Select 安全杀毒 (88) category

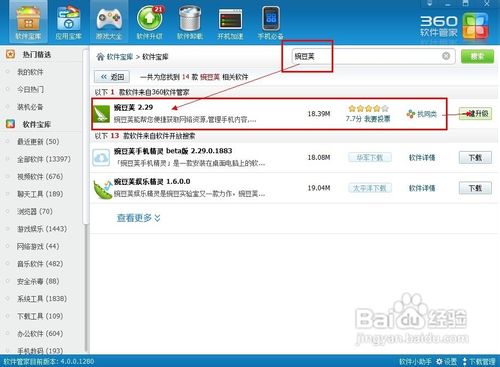(x=38, y=281)
